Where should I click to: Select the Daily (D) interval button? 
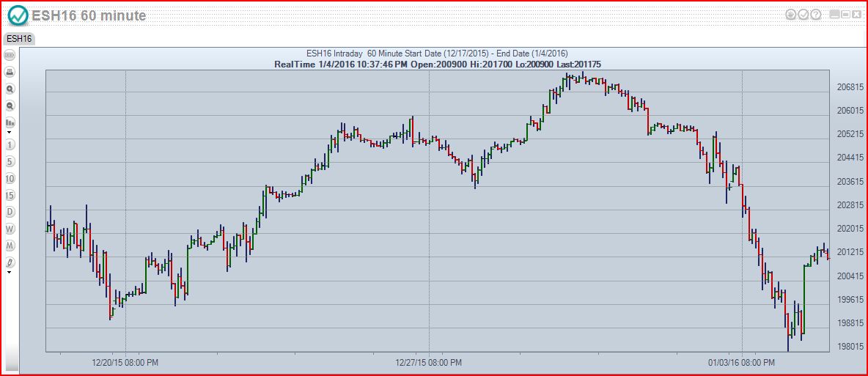click(x=10, y=212)
